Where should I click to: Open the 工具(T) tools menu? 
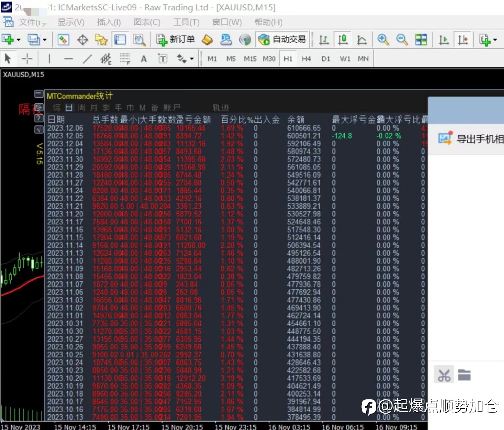[x=186, y=22]
